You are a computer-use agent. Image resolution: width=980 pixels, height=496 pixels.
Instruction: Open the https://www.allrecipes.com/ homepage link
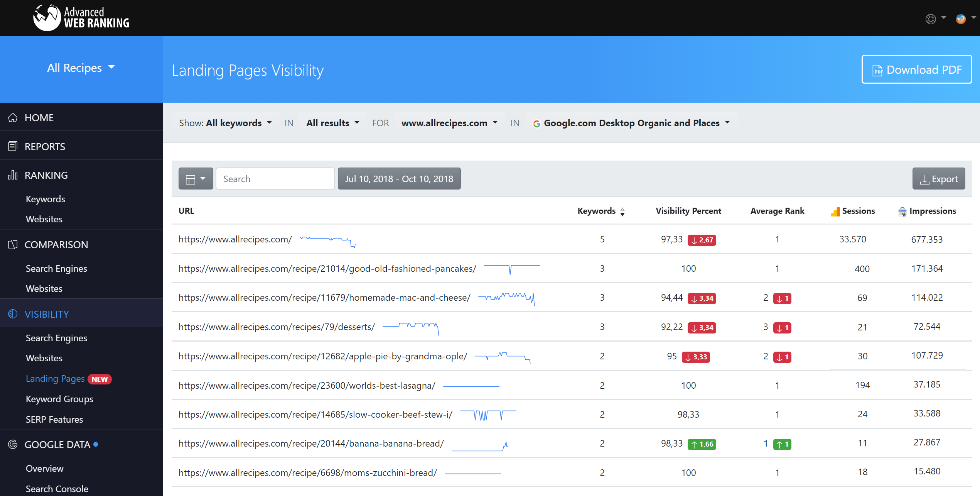235,239
